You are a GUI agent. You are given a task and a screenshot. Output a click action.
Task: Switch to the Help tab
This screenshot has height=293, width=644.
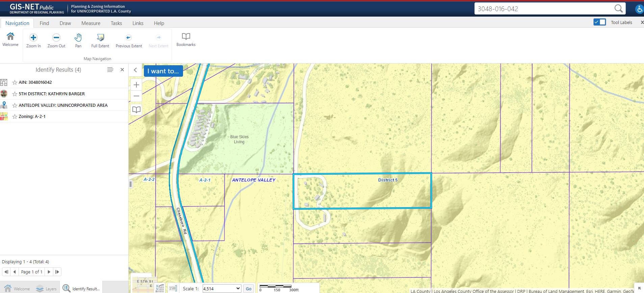(159, 23)
